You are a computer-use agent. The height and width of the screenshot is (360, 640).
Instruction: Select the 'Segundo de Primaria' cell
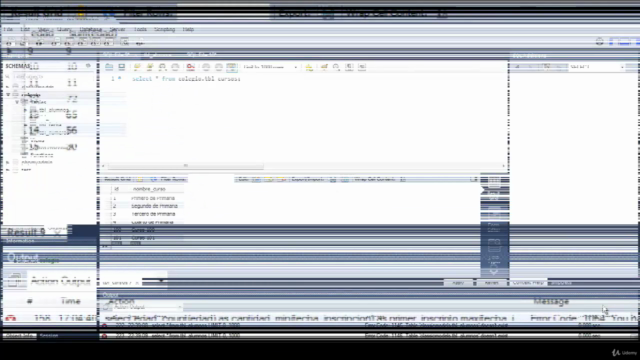pyautogui.click(x=154, y=206)
